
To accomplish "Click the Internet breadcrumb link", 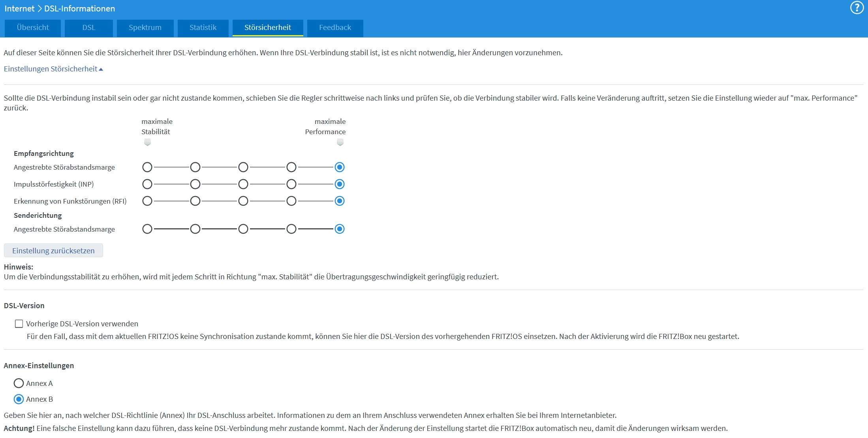I will click(19, 9).
